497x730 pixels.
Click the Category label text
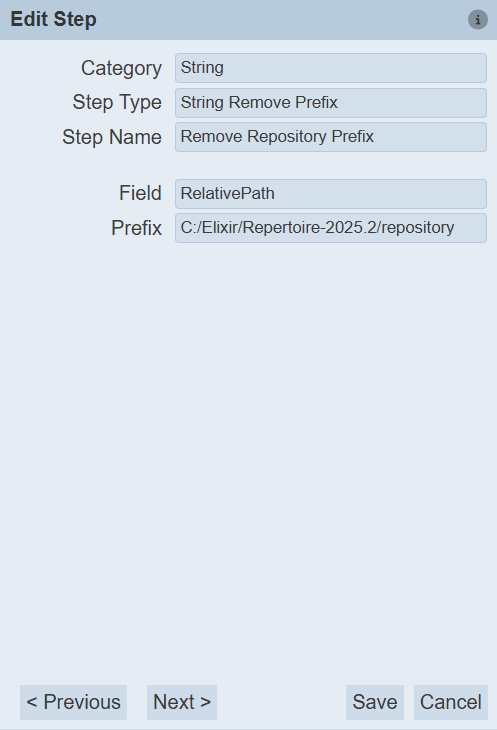coord(121,68)
